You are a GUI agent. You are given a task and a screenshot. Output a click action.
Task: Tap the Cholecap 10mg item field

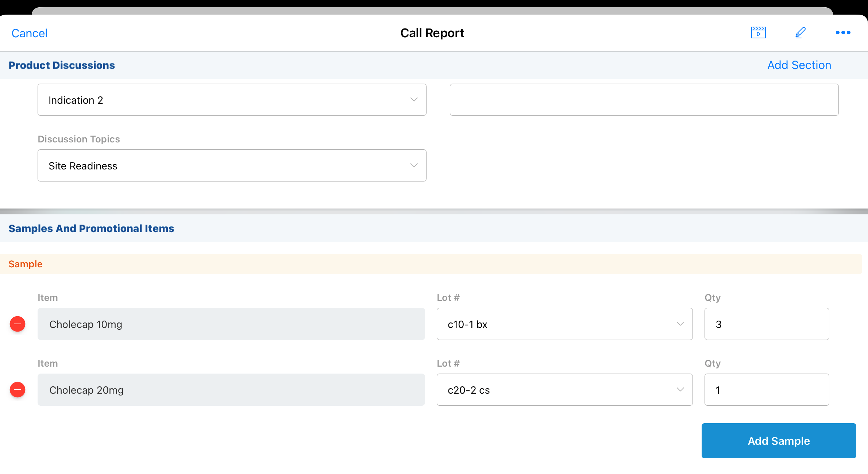231,324
